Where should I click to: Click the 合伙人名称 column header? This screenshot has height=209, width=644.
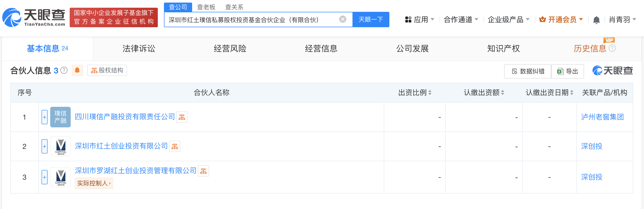coord(211,92)
